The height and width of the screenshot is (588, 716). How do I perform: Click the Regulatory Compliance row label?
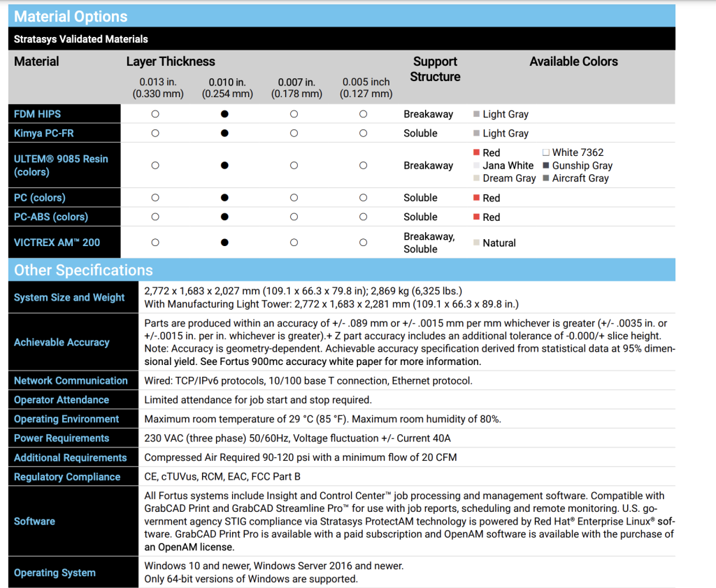coord(67,477)
